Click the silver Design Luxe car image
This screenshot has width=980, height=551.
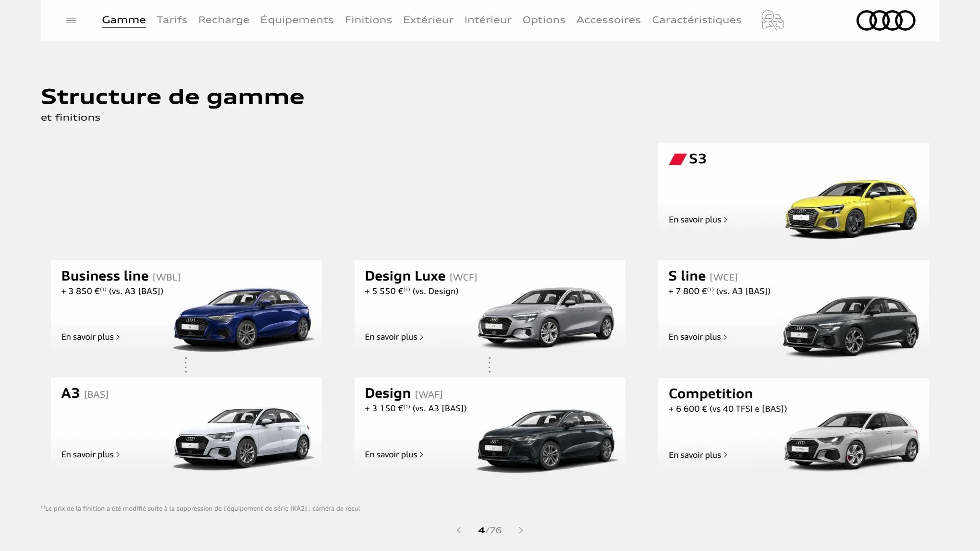coord(546,317)
